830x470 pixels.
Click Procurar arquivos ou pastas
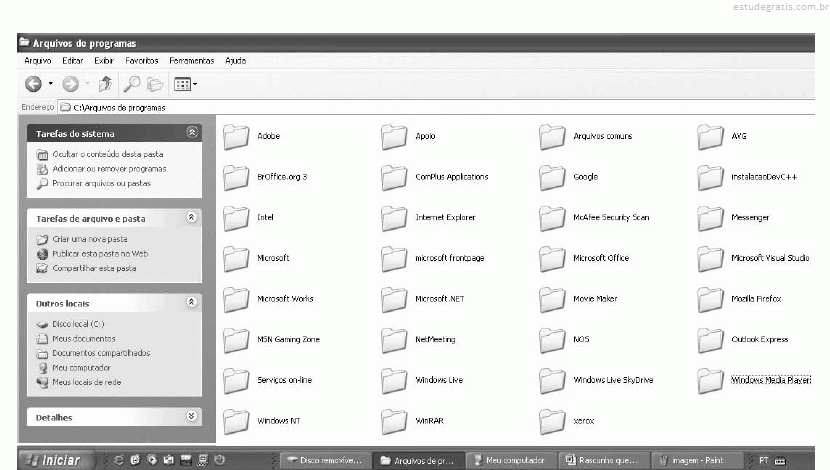(101, 183)
